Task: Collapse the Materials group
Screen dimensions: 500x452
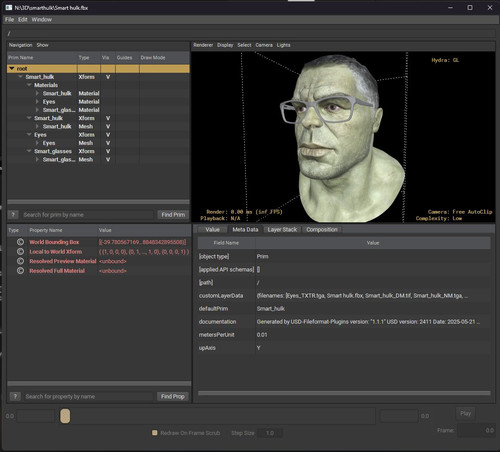Action: [29, 85]
